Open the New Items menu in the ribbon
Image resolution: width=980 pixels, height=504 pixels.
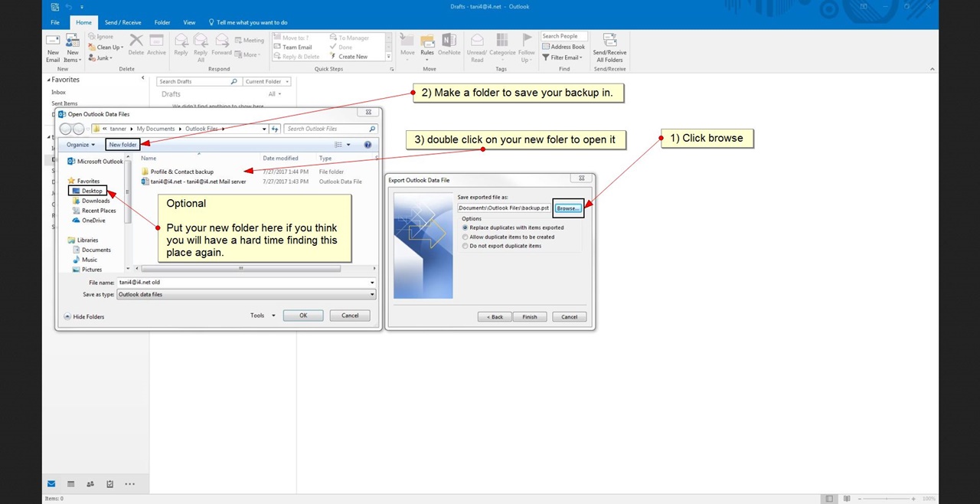point(72,47)
